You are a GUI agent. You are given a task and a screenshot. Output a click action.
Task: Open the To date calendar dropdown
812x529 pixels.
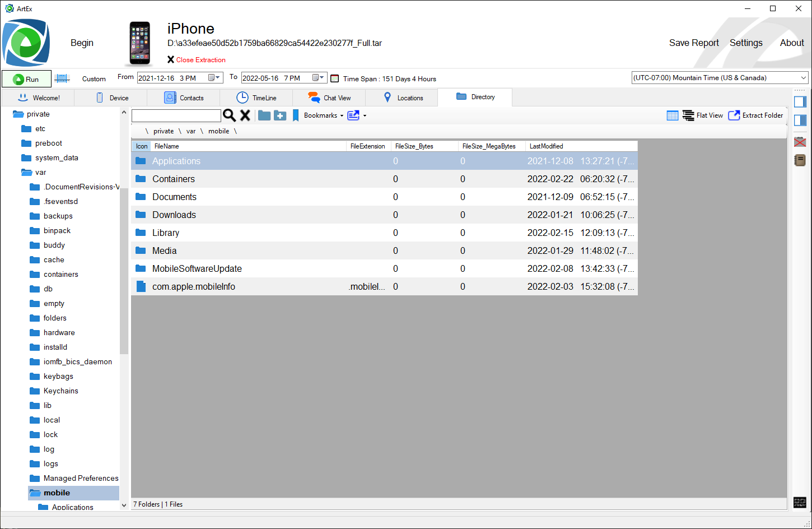click(319, 78)
